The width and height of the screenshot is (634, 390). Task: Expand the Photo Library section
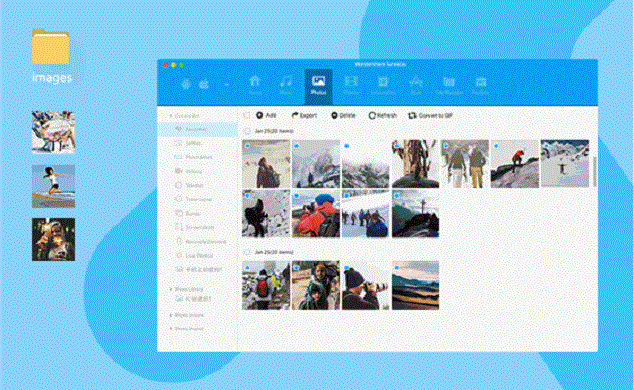(171, 289)
